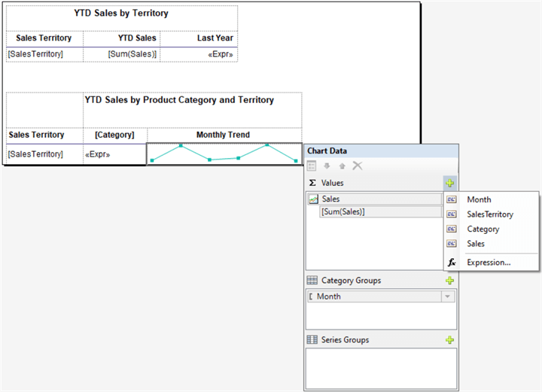Add a field to Category Groups
This screenshot has width=542, height=392.
449,281
